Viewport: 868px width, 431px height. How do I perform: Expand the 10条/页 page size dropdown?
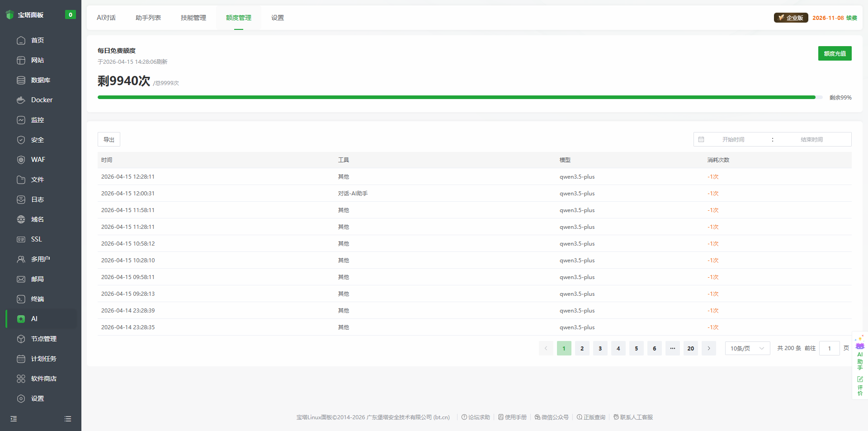click(747, 348)
